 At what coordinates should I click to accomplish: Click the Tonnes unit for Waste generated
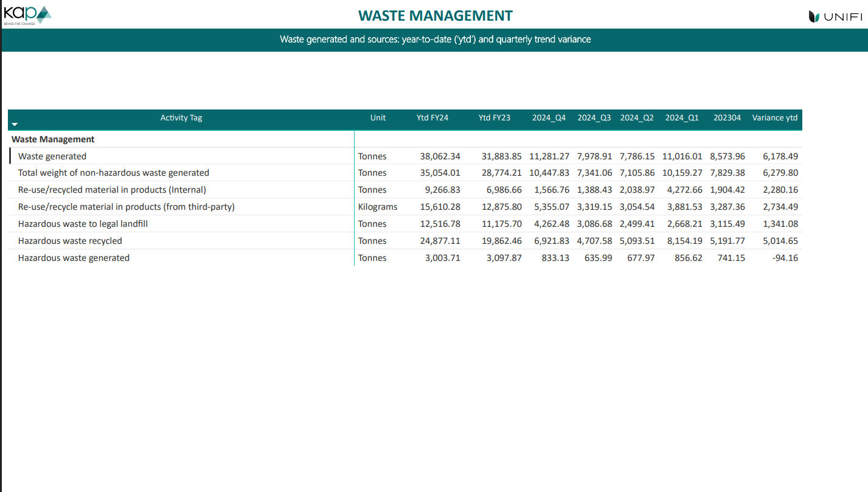[372, 156]
